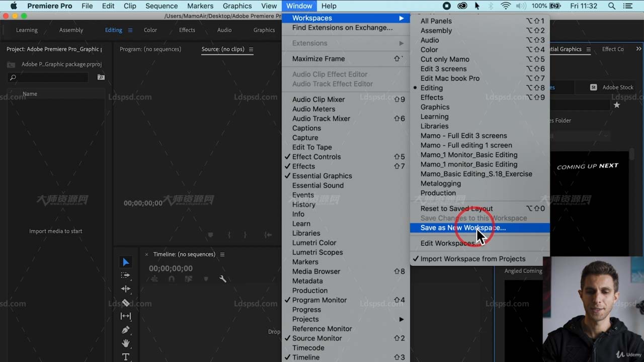
Task: Switch to the Audio workspace tab
Action: 224,30
